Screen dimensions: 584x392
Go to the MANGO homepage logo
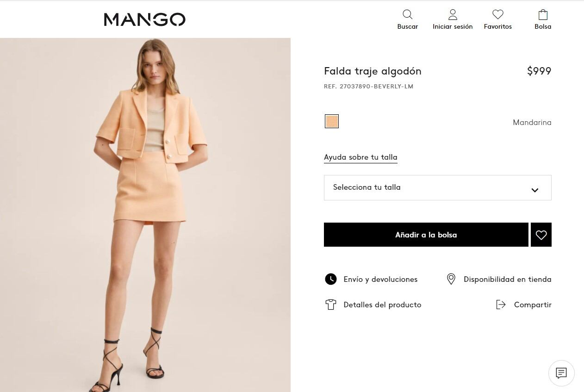[x=144, y=19]
